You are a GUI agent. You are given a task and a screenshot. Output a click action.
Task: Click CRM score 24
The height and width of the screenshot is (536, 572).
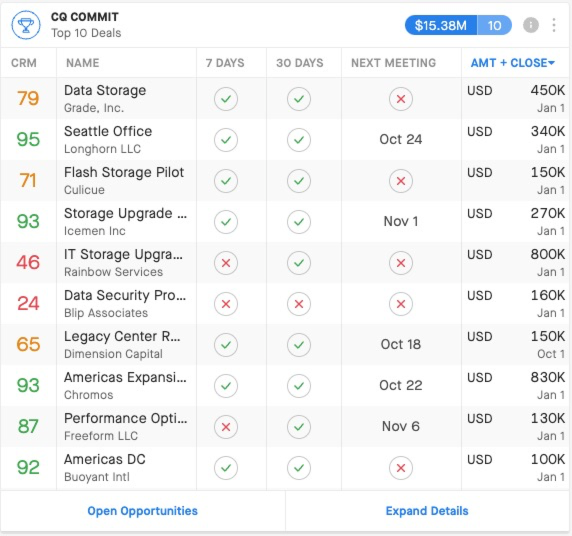[x=28, y=304]
